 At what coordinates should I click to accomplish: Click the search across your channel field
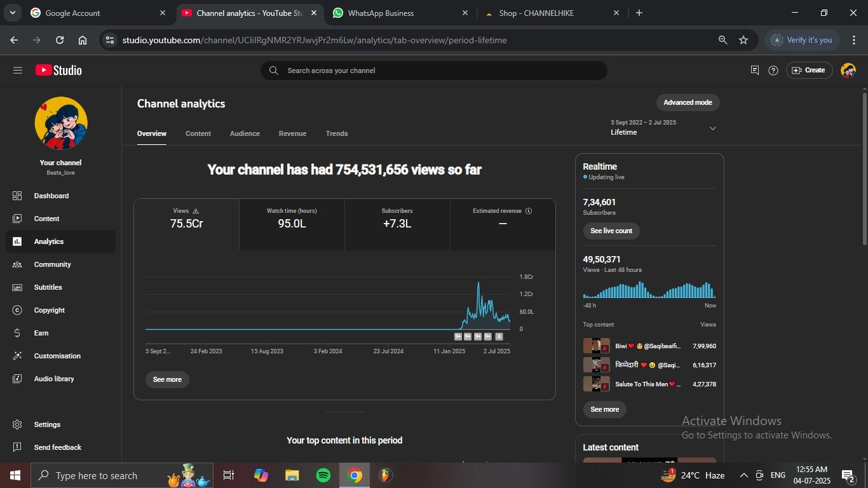click(x=434, y=71)
